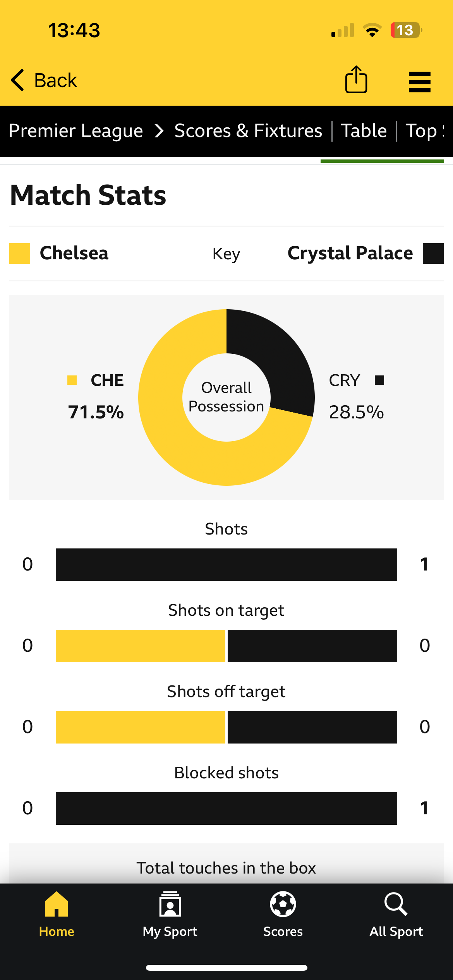Tap yellow Shots on target bar
The height and width of the screenshot is (980, 453).
(141, 646)
